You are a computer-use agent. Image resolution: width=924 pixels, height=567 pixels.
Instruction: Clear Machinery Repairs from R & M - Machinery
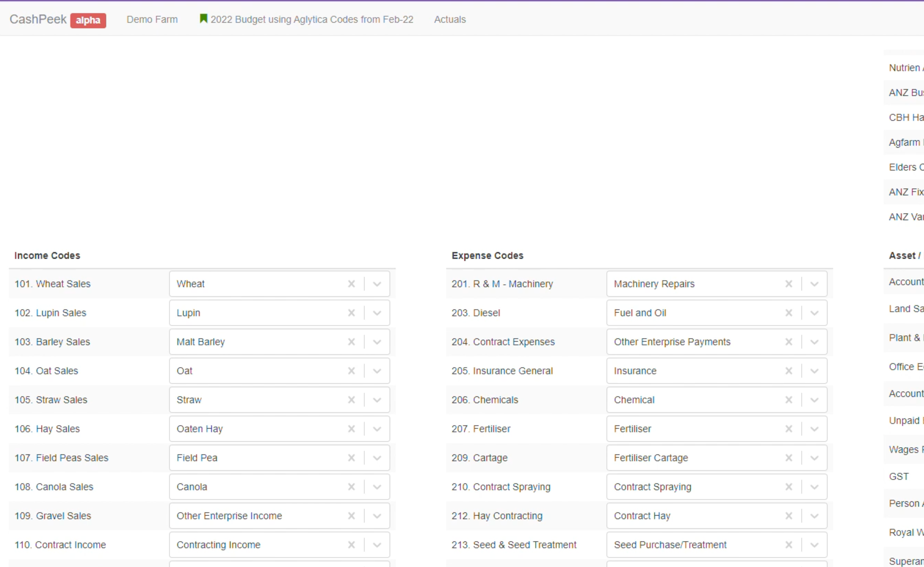click(788, 284)
